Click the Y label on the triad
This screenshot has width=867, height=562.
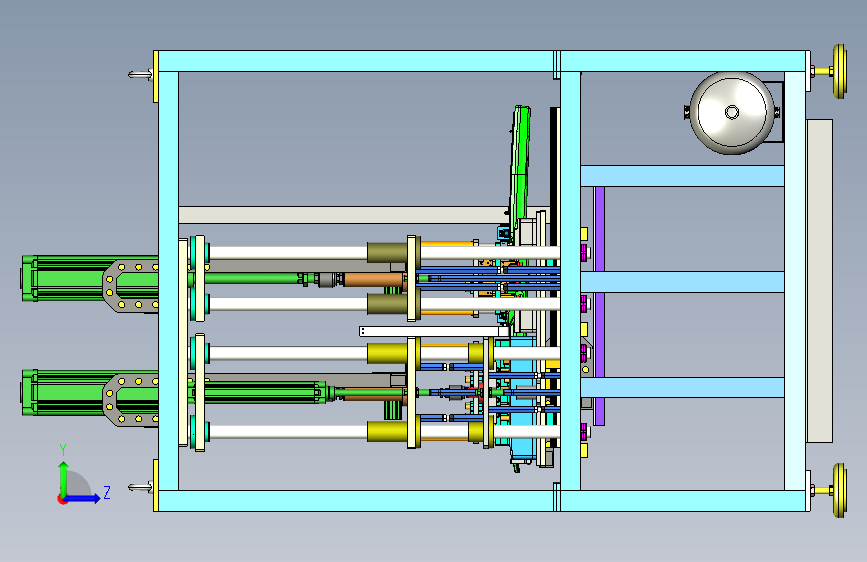point(63,450)
